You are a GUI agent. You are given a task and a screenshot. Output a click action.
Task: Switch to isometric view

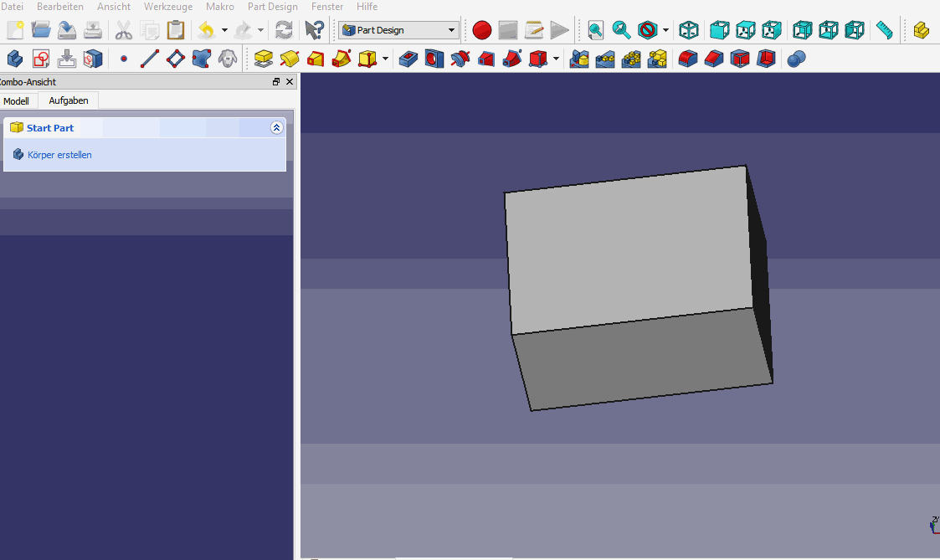coord(688,31)
